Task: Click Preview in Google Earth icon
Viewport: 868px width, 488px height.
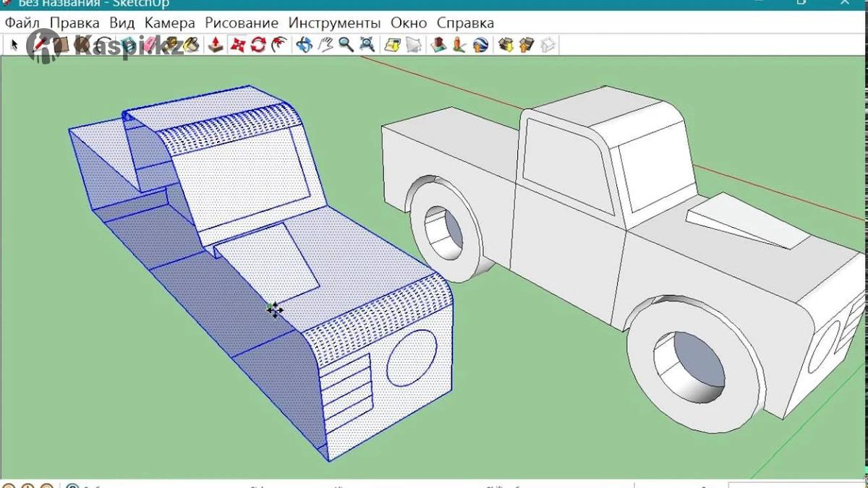Action: 480,45
